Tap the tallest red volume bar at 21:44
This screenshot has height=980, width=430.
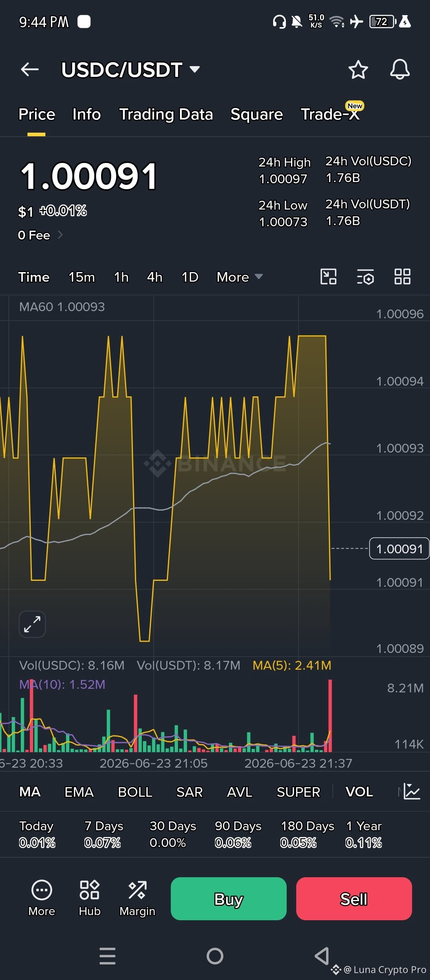[x=330, y=716]
